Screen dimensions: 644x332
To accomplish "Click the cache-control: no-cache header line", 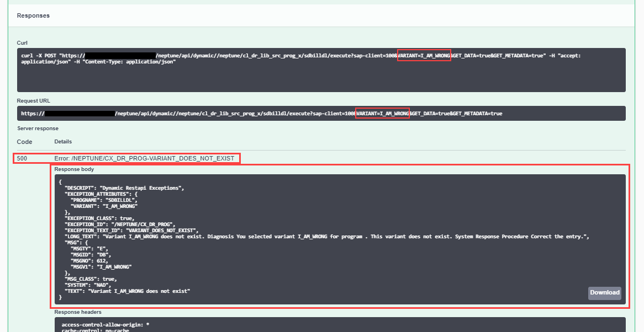I will click(x=97, y=330).
